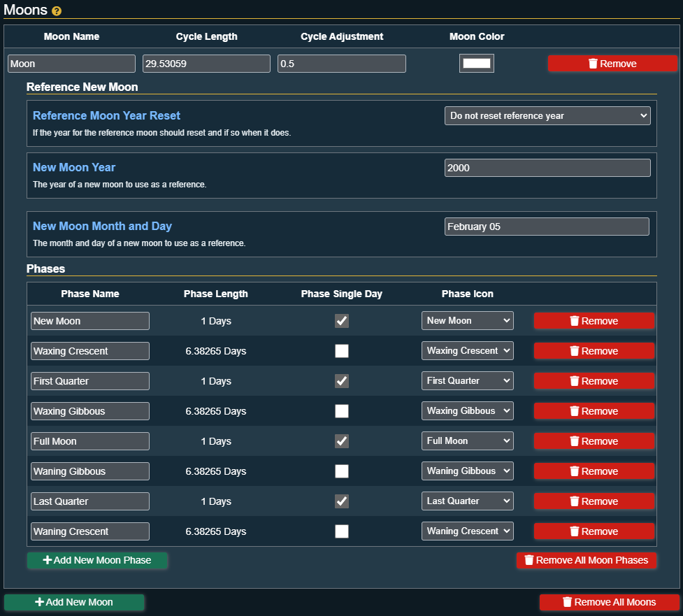683x616 pixels.
Task: Click trash icon on New Moon phase row
Action: tap(574, 321)
